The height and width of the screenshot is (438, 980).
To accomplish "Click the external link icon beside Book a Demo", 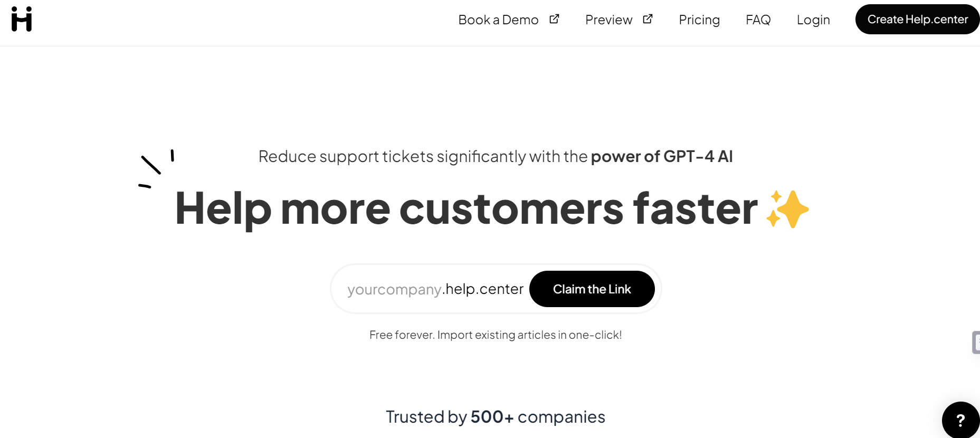I will 555,18.
